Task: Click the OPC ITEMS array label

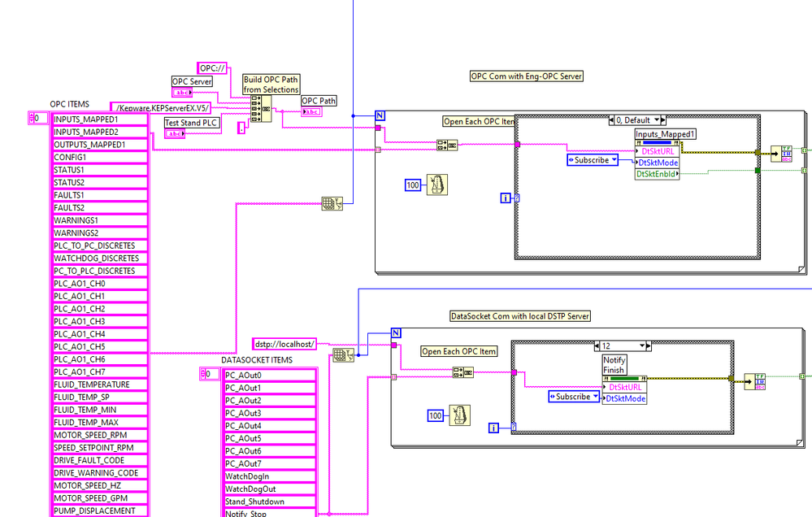Action: coord(69,104)
